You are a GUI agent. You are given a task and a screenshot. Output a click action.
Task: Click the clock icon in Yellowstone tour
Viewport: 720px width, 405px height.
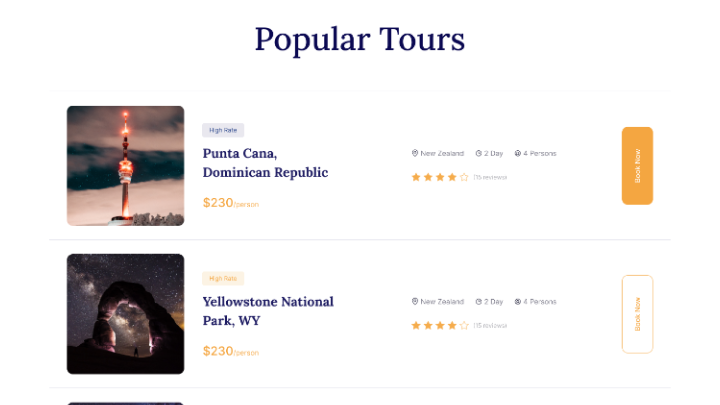click(479, 301)
